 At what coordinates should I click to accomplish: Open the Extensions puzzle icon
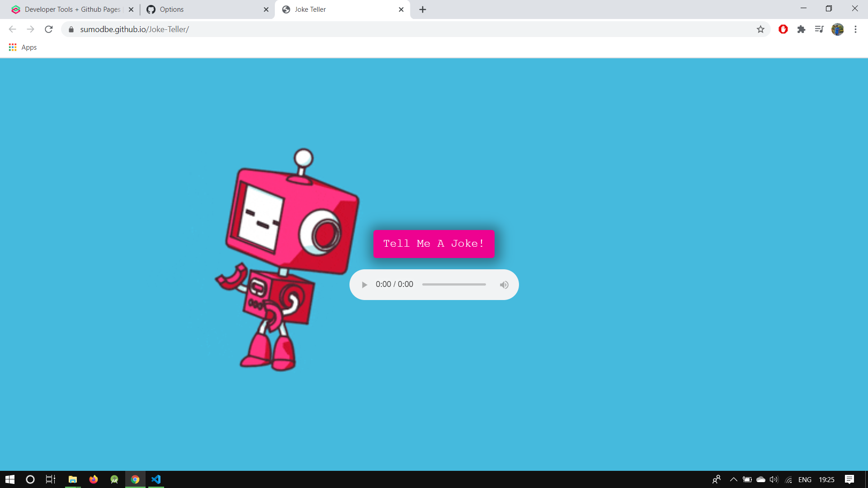click(x=801, y=29)
